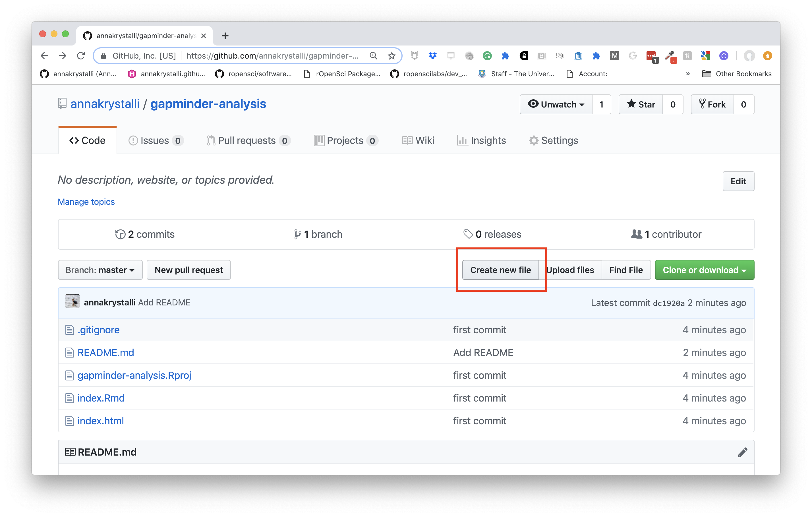812x517 pixels.
Task: Bookmark this page with the star icon
Action: [x=391, y=56]
